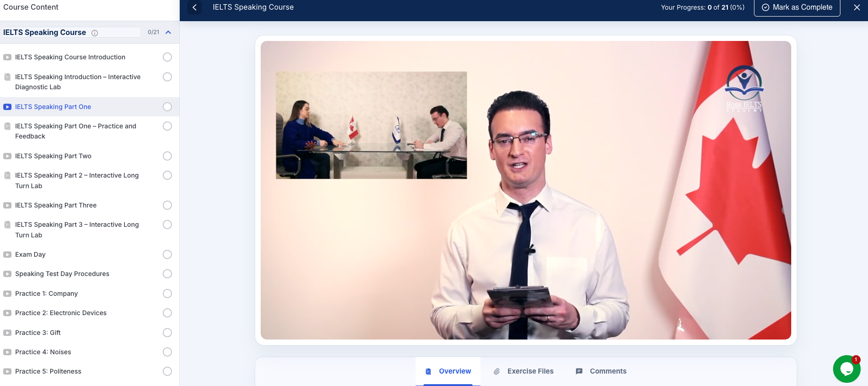Switch to the Overview tab

(448, 371)
